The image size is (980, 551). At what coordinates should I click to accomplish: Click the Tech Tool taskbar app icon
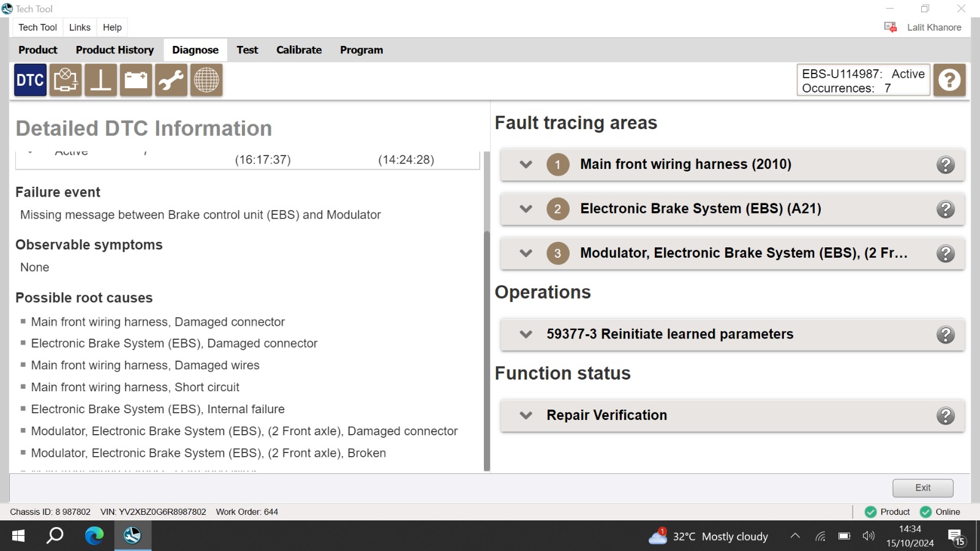[x=132, y=536]
